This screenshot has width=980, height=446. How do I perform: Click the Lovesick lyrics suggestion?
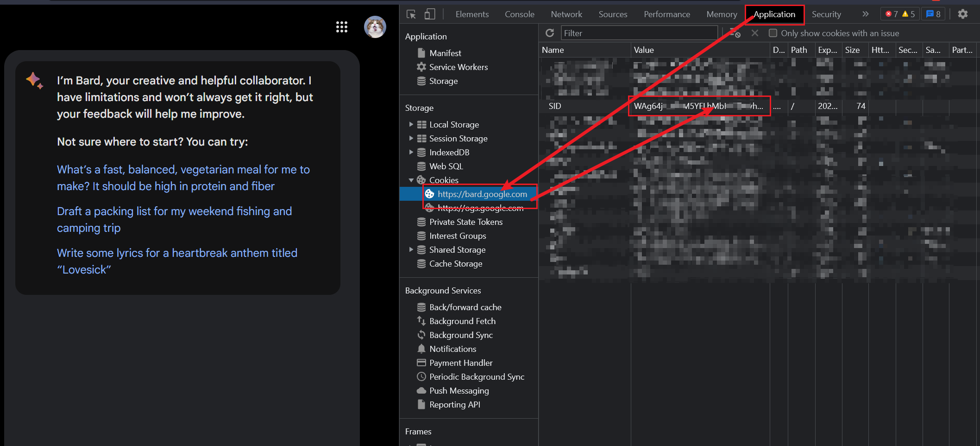point(177,261)
